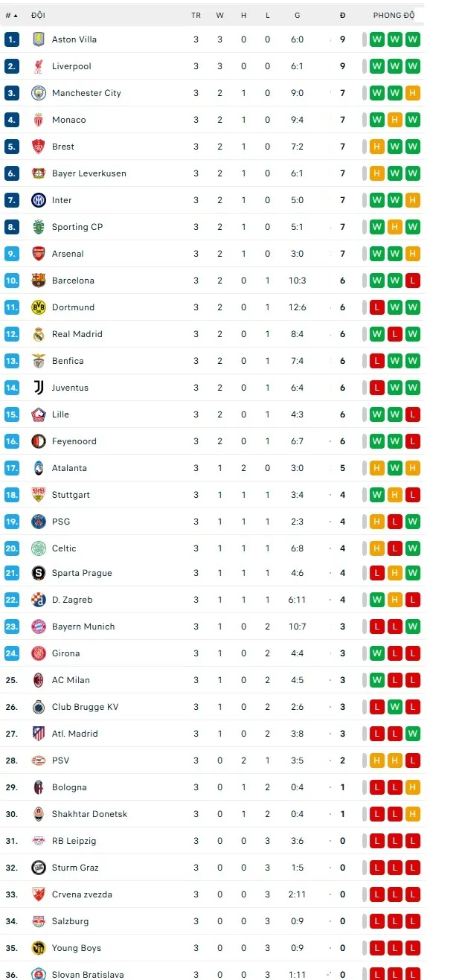Click the Juventus logo icon

[39, 388]
